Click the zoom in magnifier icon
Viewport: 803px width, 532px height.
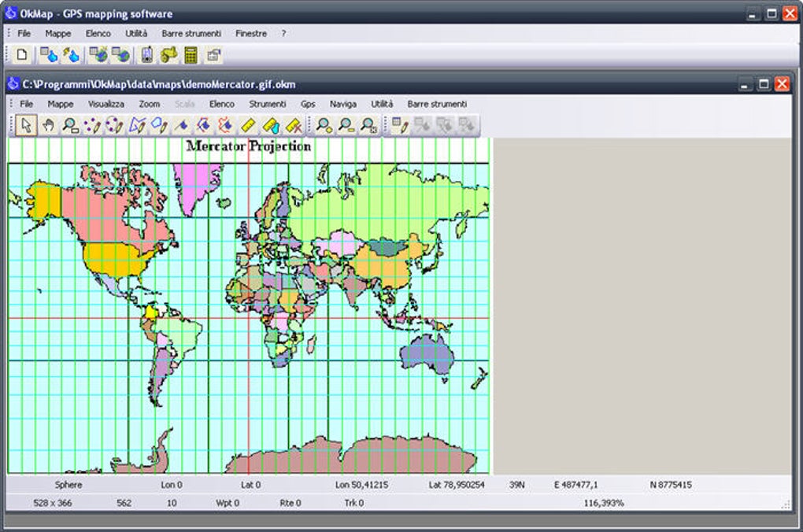[324, 125]
